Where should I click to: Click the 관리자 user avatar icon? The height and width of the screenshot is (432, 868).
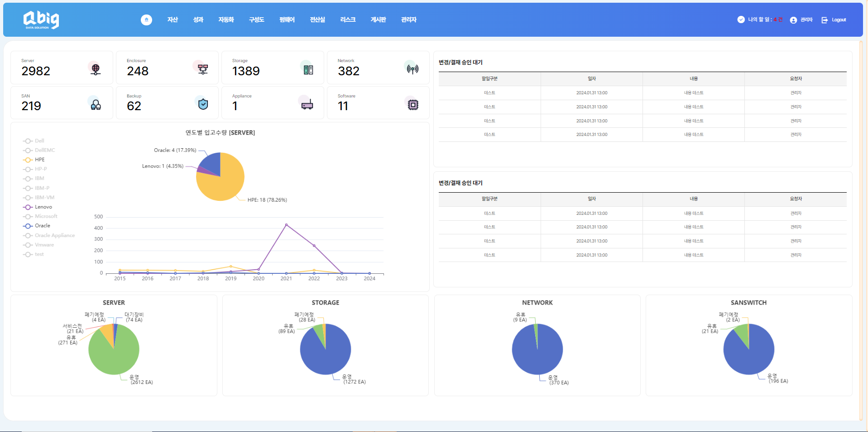coord(793,20)
